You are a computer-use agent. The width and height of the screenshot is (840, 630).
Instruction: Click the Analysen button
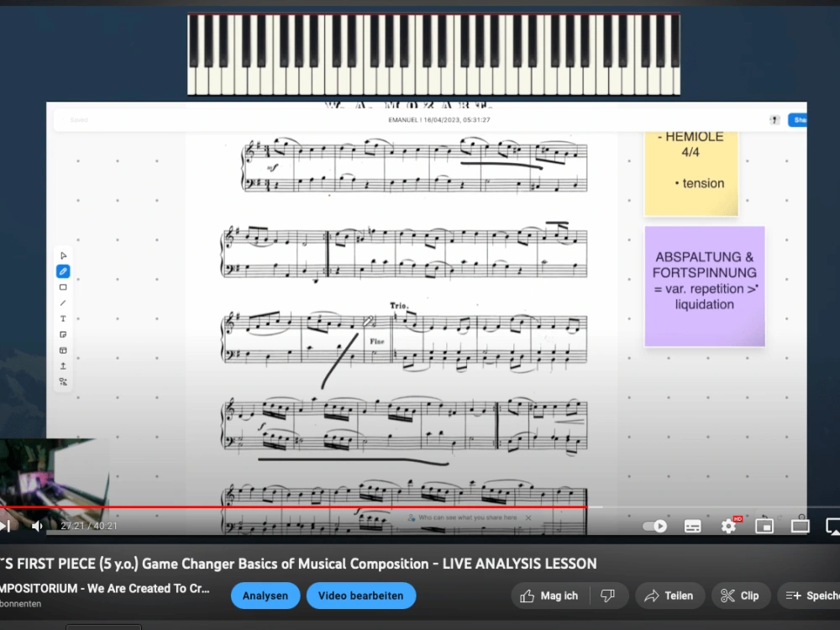point(265,596)
